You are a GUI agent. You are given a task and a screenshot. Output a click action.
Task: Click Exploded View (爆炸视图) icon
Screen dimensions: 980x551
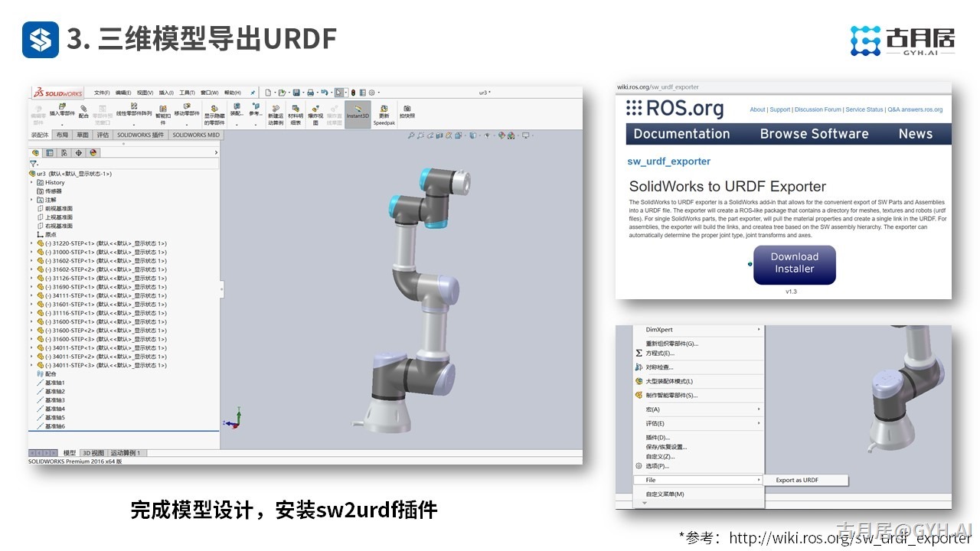coord(315,109)
